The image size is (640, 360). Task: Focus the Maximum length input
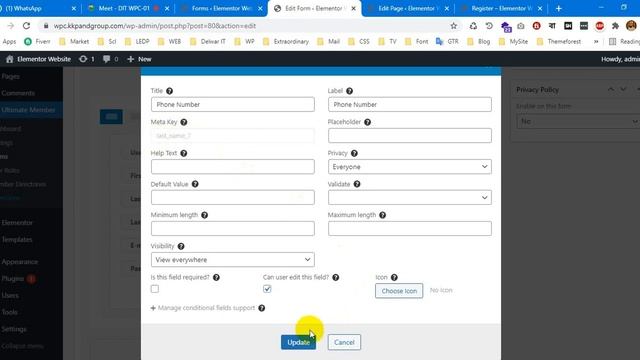tap(409, 229)
